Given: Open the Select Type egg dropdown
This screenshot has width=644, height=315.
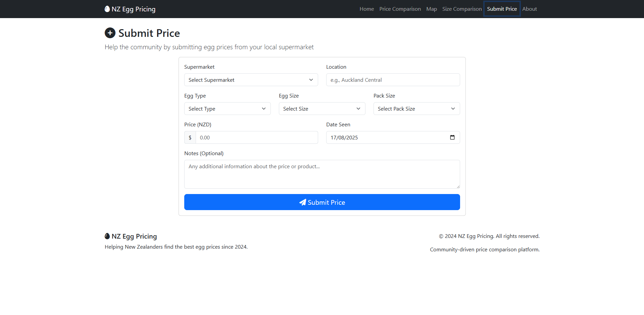Looking at the screenshot, I should (228, 109).
